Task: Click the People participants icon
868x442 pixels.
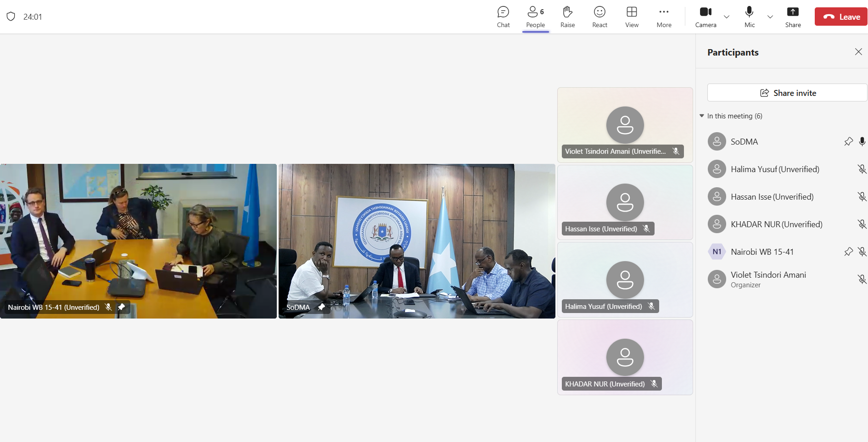Action: pos(535,17)
